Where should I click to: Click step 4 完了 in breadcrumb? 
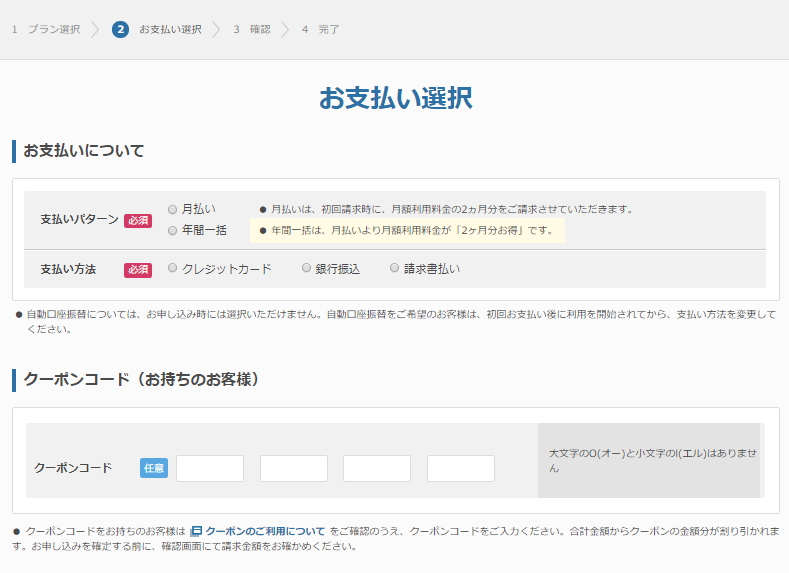click(x=321, y=30)
